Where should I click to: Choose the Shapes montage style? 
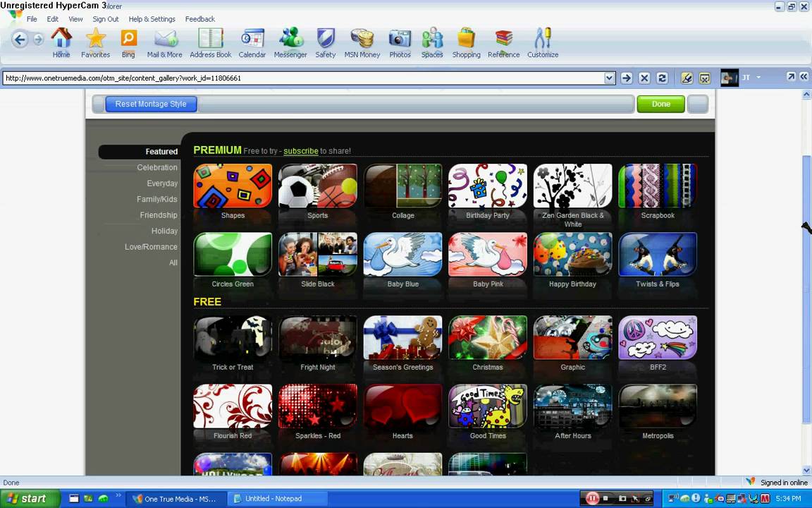pyautogui.click(x=233, y=186)
